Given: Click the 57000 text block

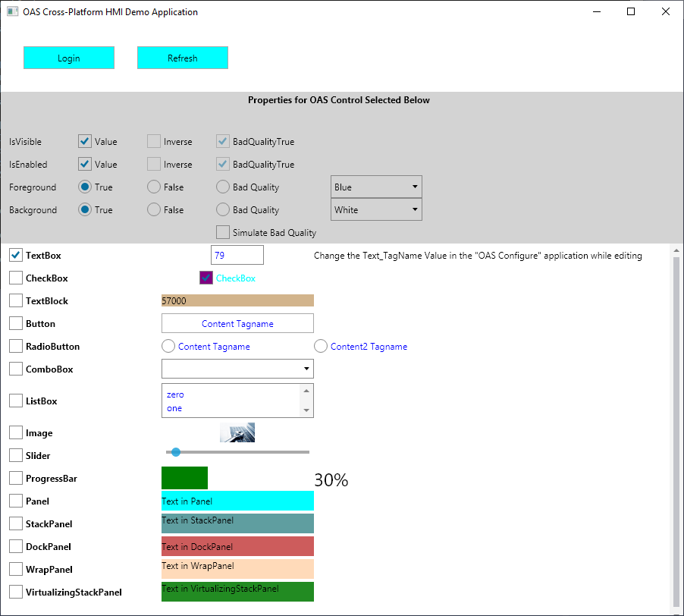Looking at the screenshot, I should (237, 300).
